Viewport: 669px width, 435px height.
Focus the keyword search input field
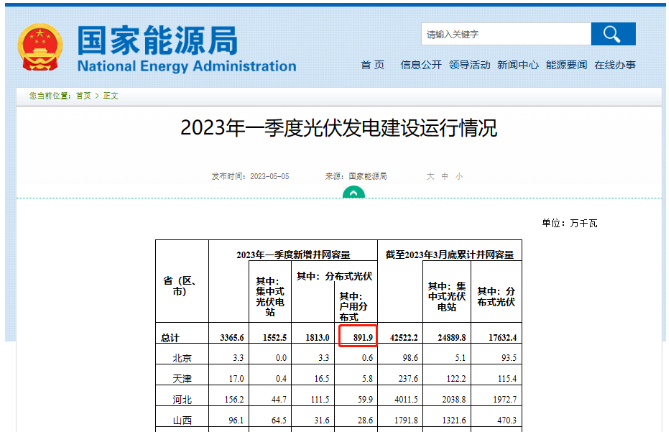(x=505, y=34)
